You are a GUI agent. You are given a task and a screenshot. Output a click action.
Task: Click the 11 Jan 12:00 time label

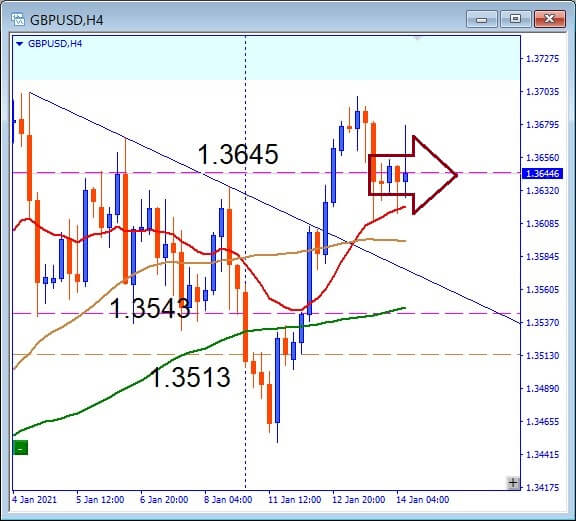295,500
